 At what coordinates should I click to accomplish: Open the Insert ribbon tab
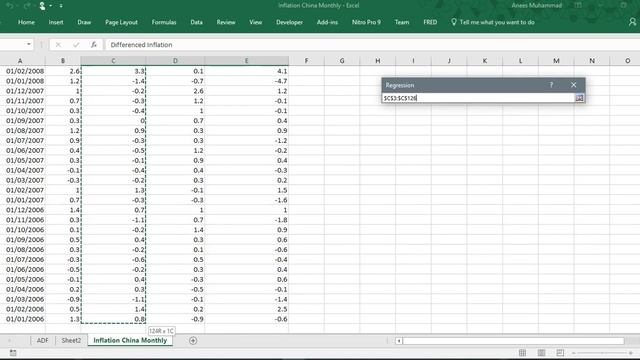coord(56,22)
